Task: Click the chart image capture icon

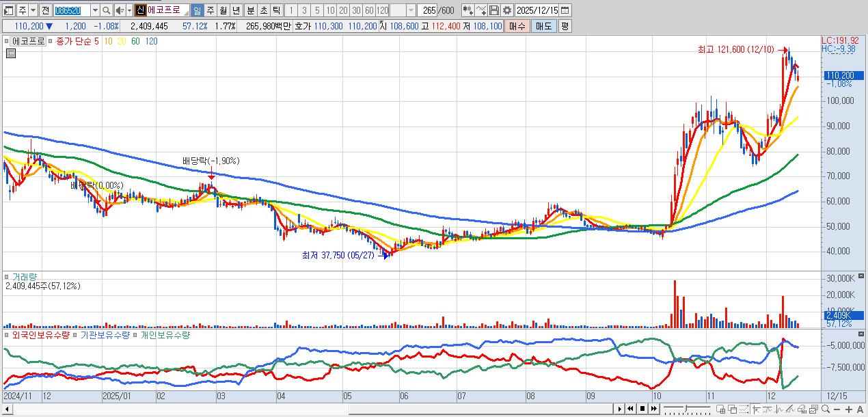Action: [813, 409]
